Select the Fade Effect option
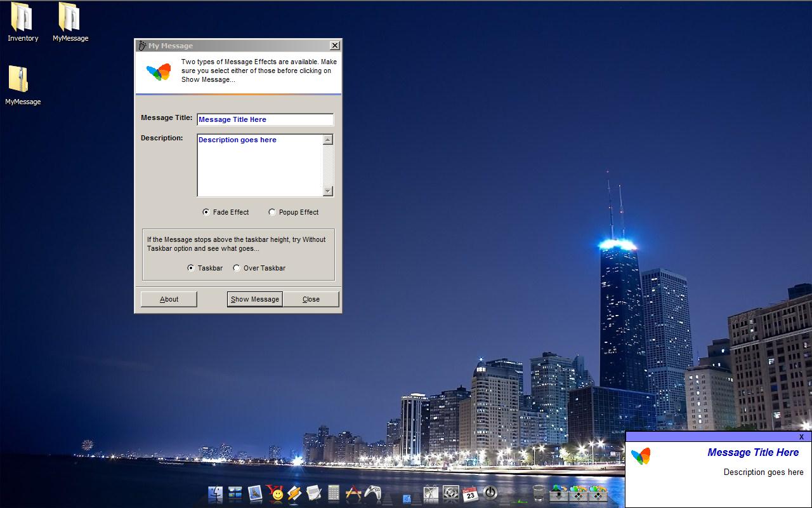812x508 pixels. coord(206,212)
